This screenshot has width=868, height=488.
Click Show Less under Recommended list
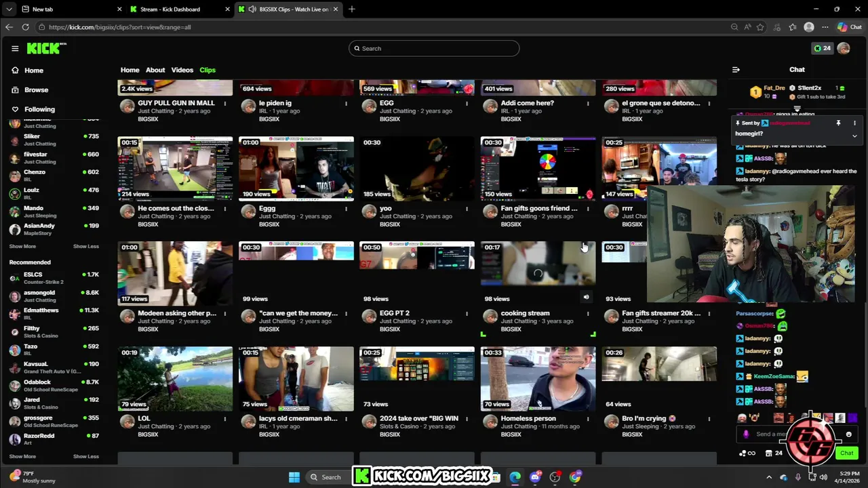point(86,456)
